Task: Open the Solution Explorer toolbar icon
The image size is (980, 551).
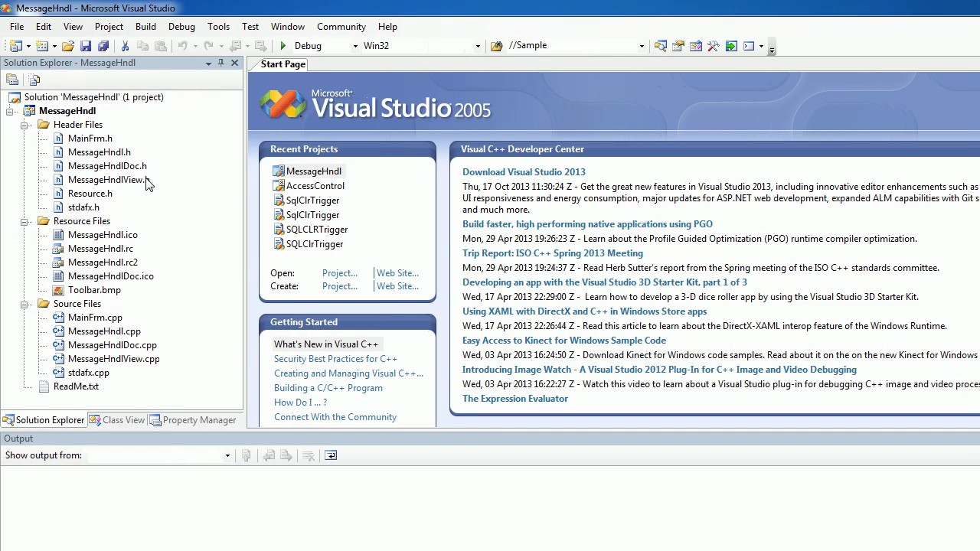Action: tap(661, 46)
